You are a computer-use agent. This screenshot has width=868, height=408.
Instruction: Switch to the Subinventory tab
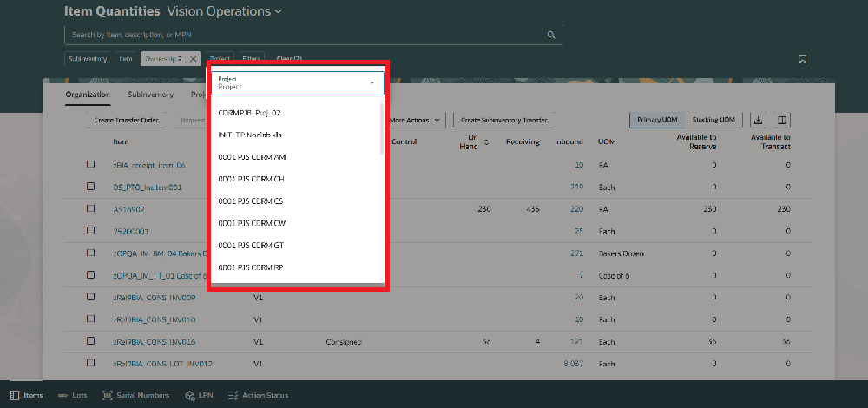[x=150, y=95]
